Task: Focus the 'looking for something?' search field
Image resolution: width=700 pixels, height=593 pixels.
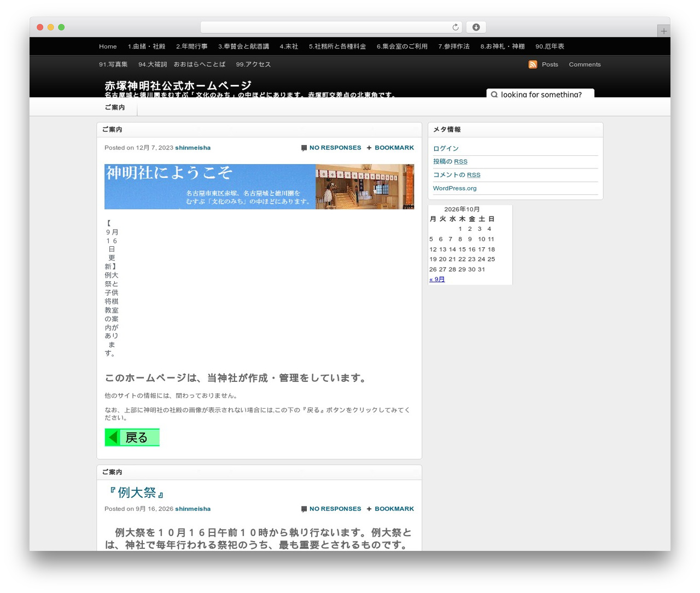Action: point(540,94)
